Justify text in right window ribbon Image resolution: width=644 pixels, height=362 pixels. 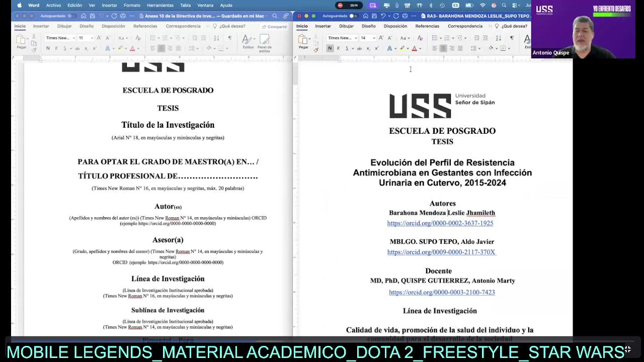coord(460,48)
